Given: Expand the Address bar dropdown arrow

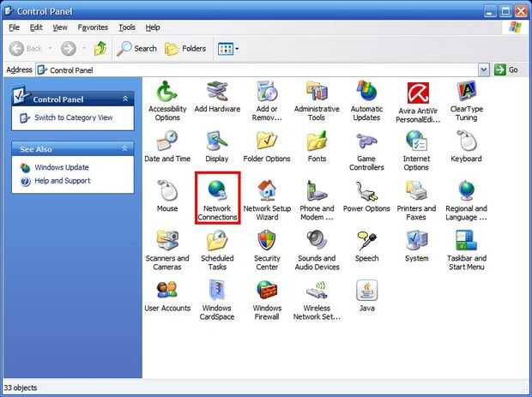Looking at the screenshot, I should pos(484,70).
